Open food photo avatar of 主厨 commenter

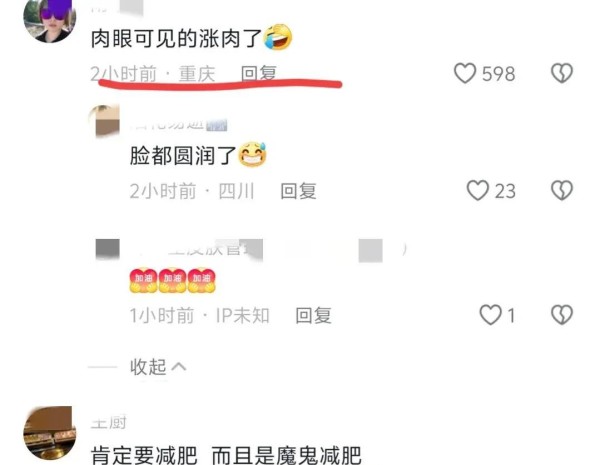coord(50,433)
